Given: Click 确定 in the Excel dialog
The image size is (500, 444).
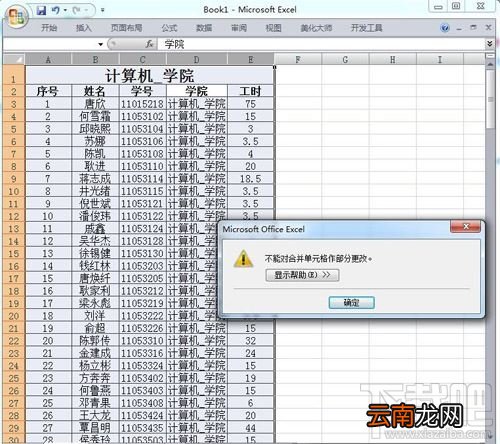Looking at the screenshot, I should point(351,302).
